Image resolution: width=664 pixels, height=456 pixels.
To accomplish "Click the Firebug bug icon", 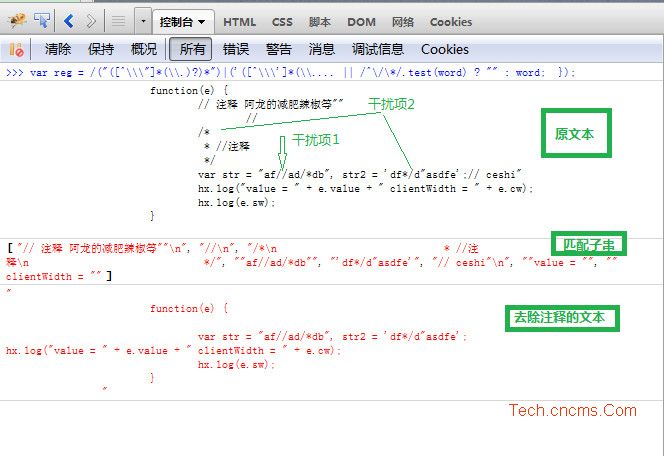I will pos(16,20).
